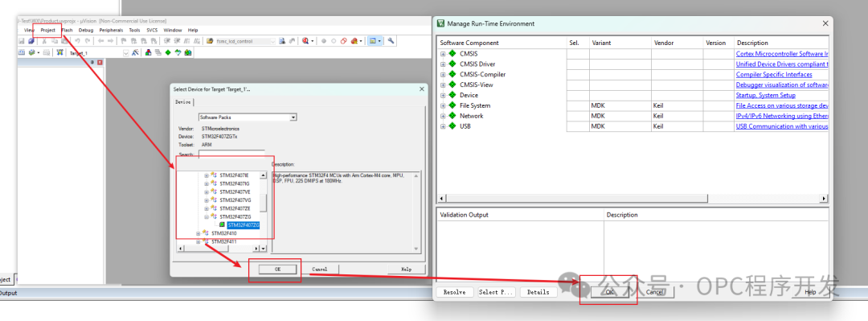
Task: Click the Resolve button
Action: [454, 291]
